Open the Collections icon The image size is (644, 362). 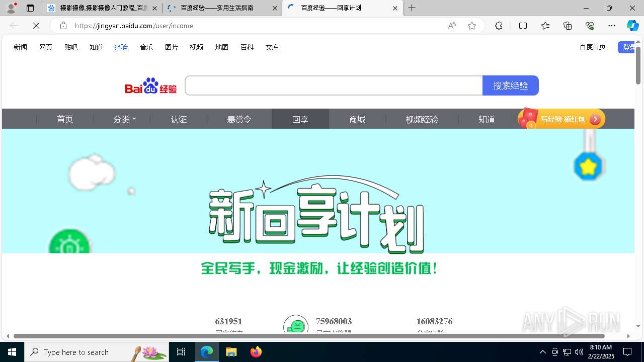[x=568, y=26]
